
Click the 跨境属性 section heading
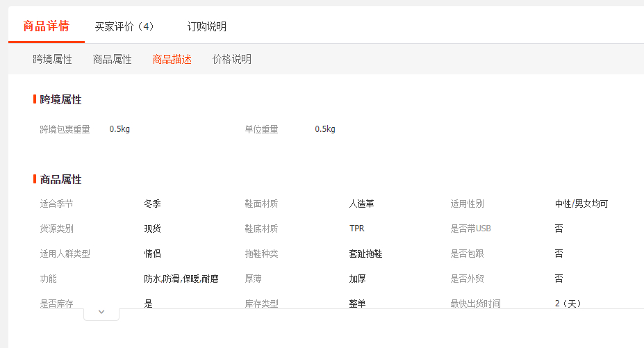tap(60, 99)
